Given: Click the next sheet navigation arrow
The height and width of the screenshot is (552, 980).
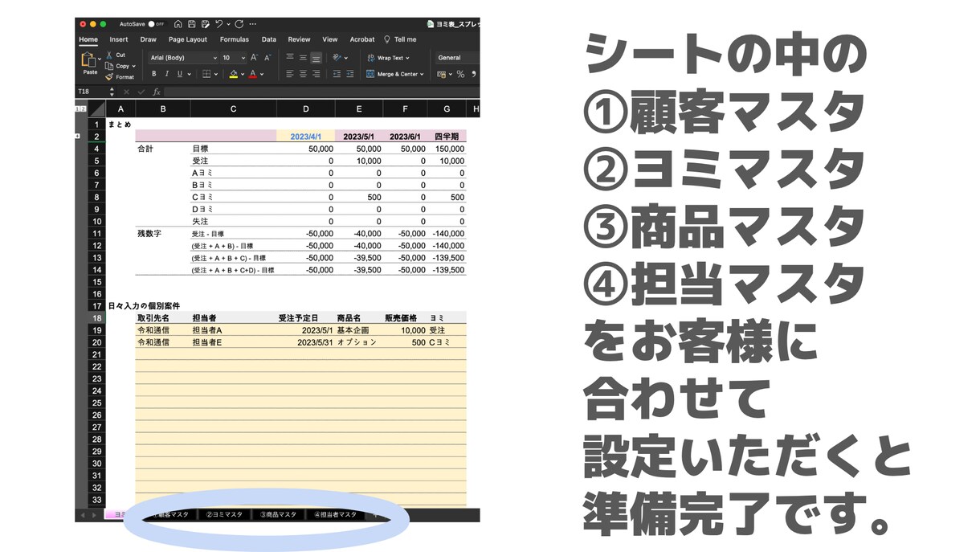Looking at the screenshot, I should pyautogui.click(x=95, y=514).
